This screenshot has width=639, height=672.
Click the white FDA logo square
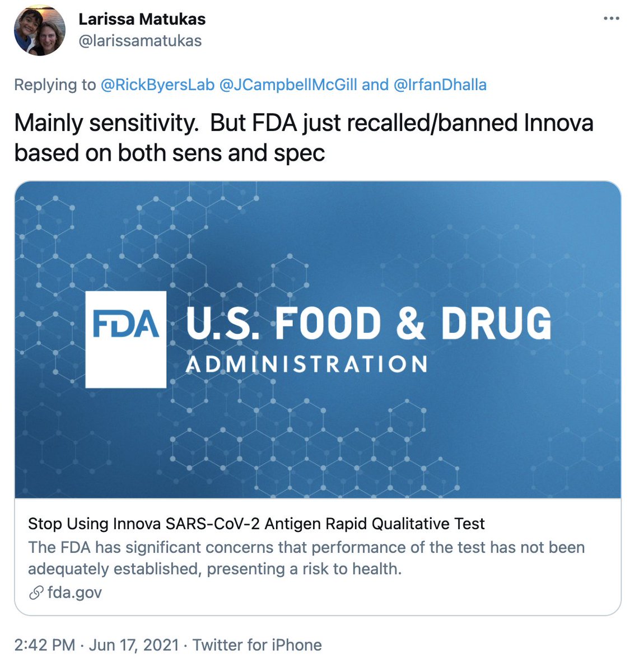point(125,339)
